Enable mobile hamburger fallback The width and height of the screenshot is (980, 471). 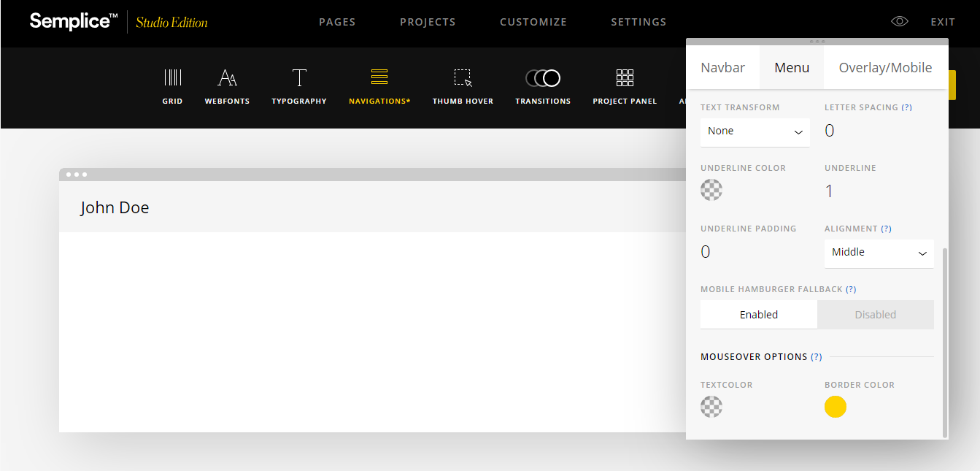coord(759,315)
